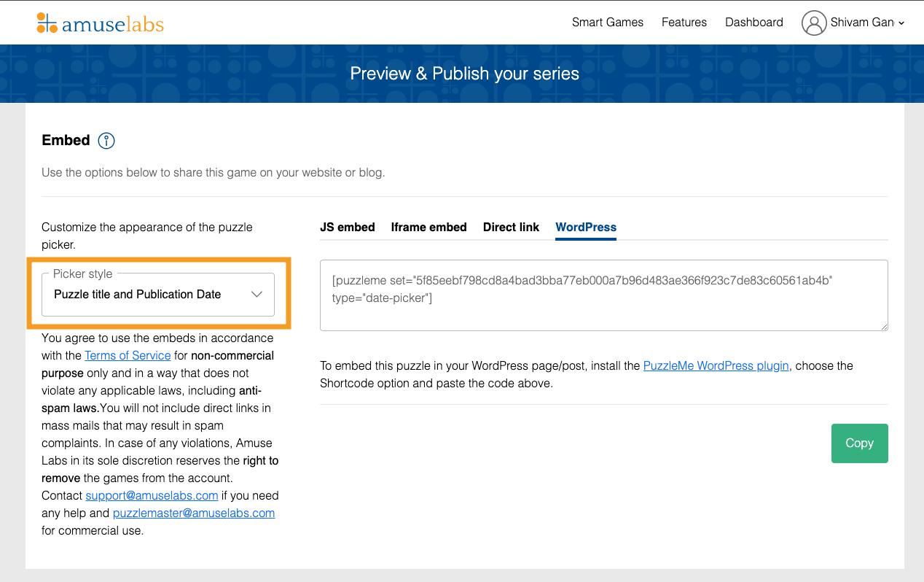The image size is (924, 582).
Task: Click the Amuse Labs logo
Action: [100, 23]
